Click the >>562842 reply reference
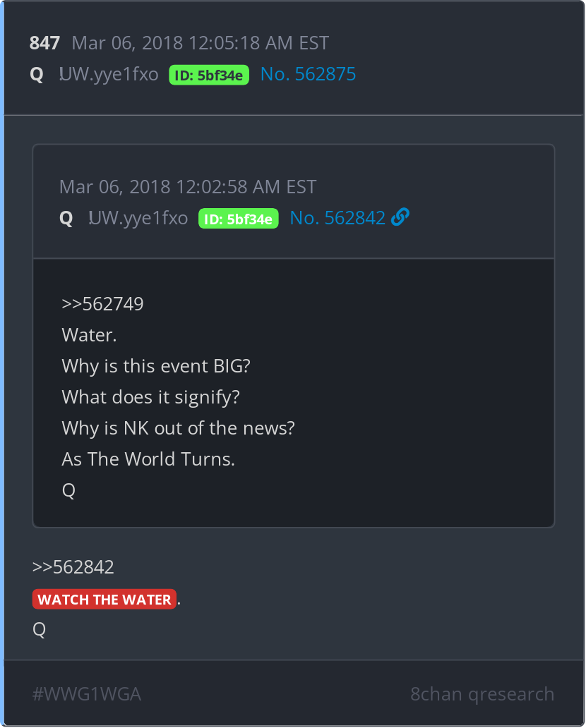This screenshot has width=586, height=728. (x=73, y=567)
